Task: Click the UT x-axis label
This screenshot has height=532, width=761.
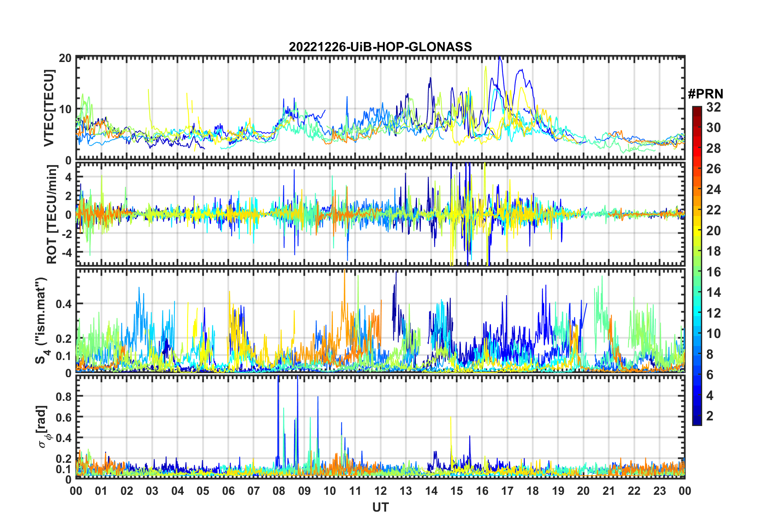Action: (x=380, y=507)
